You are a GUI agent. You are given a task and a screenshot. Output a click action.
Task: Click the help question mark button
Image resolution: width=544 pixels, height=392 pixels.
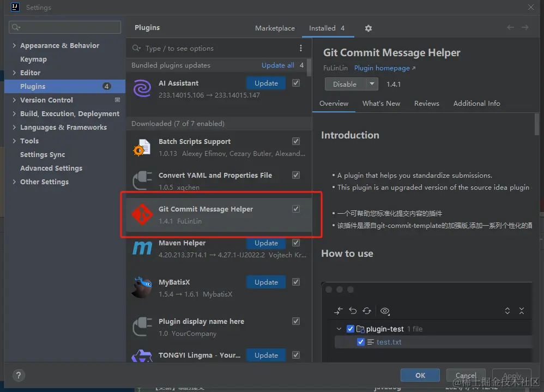[19, 375]
